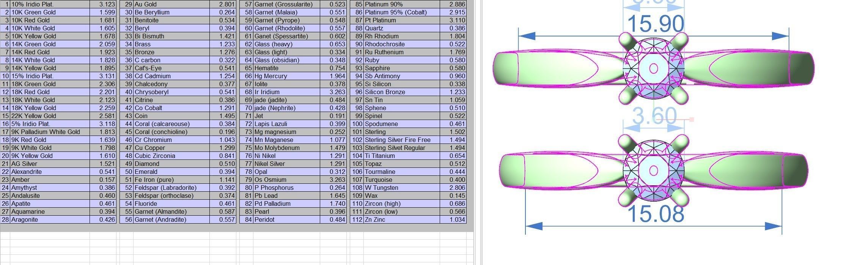This screenshot has height=265, width=868.
Task: Select the left shank of the top ring
Action: (558, 68)
